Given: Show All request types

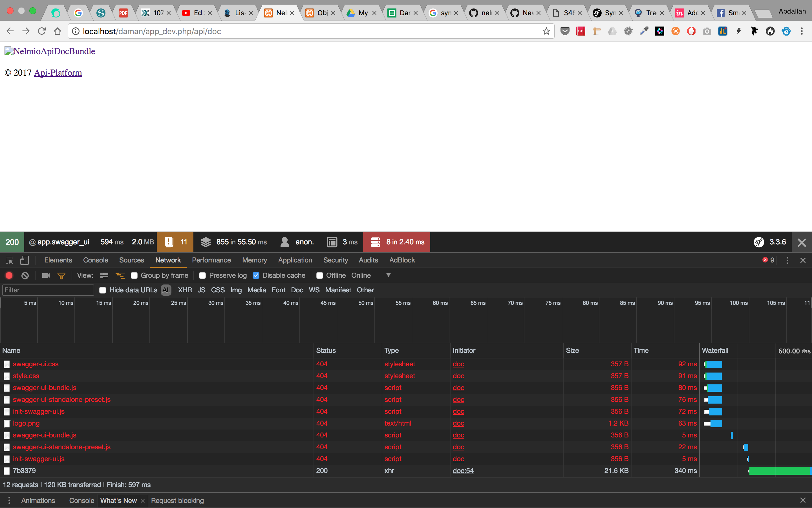Looking at the screenshot, I should pyautogui.click(x=166, y=290).
